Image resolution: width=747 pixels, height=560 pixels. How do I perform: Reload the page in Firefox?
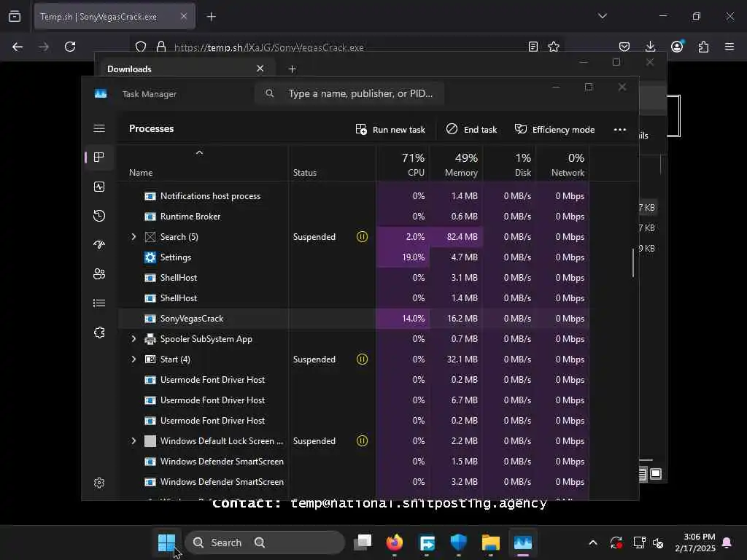point(70,47)
